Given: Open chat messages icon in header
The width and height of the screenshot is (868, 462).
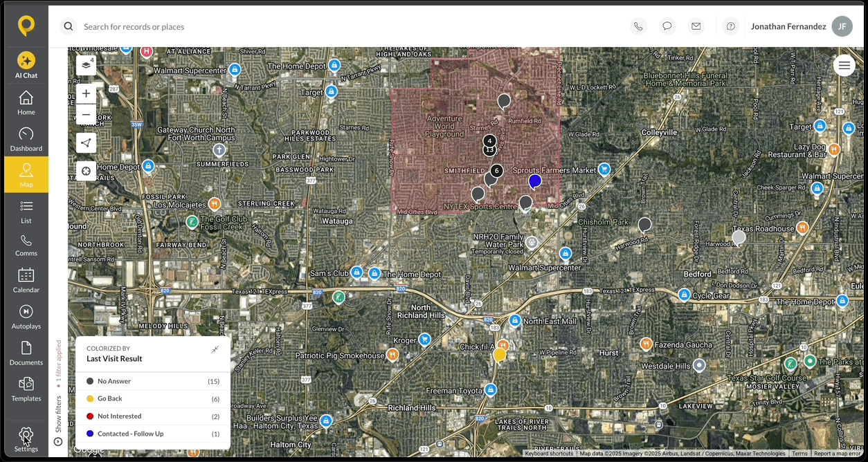Looking at the screenshot, I should tap(667, 26).
